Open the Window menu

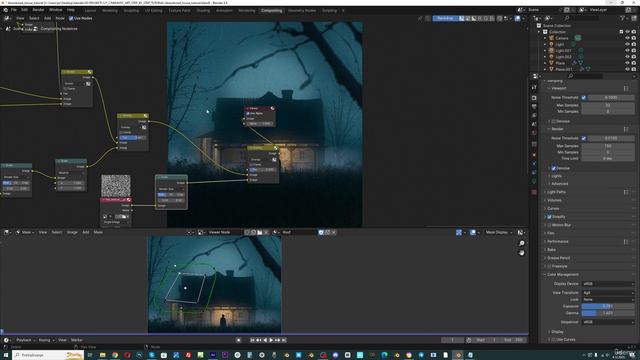pos(56,10)
